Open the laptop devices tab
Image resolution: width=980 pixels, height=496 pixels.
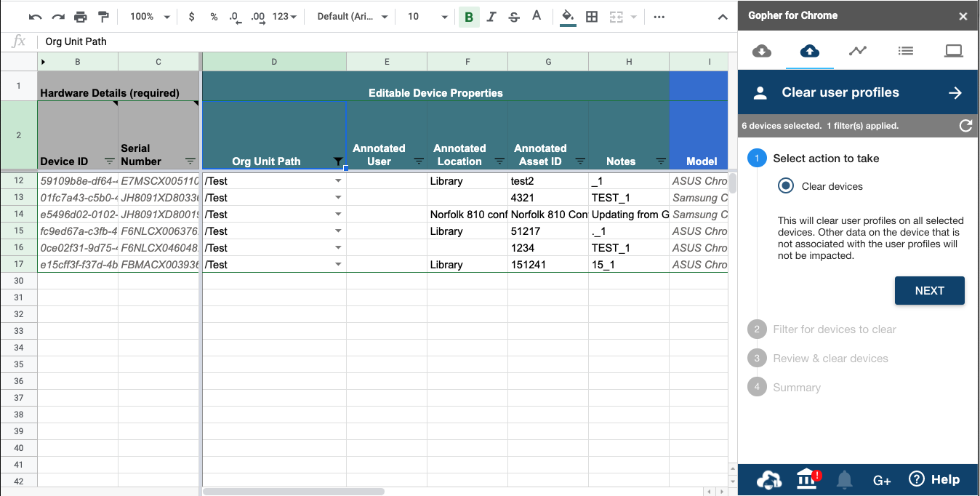click(953, 51)
